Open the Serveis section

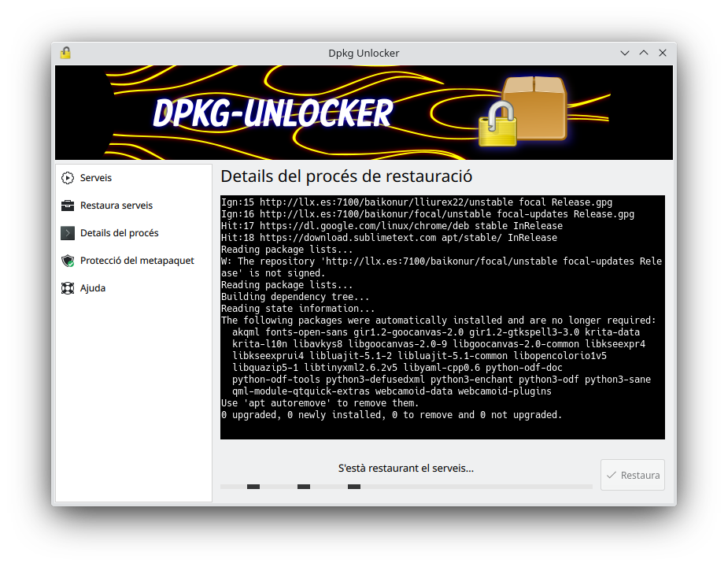(96, 178)
